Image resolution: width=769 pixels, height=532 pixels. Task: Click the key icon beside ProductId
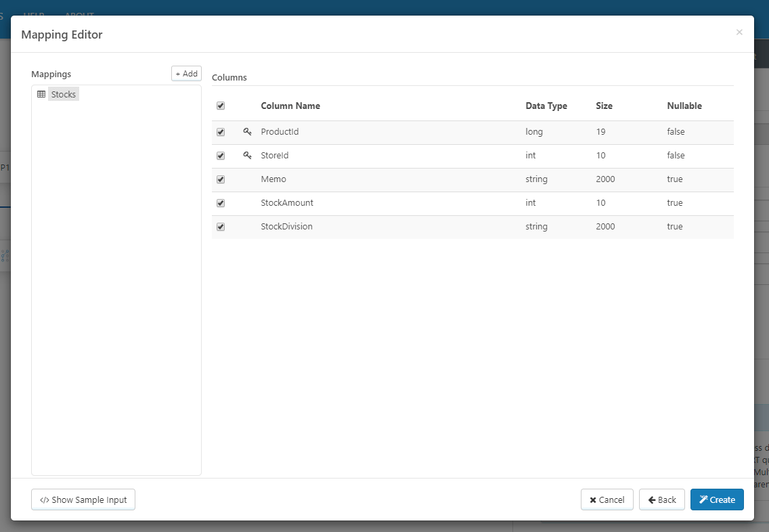[247, 132]
